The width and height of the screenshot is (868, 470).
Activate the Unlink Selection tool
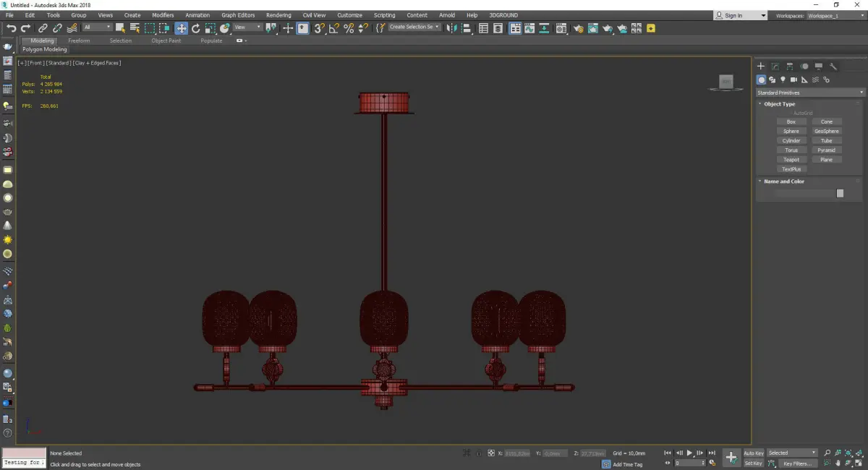[56, 28]
